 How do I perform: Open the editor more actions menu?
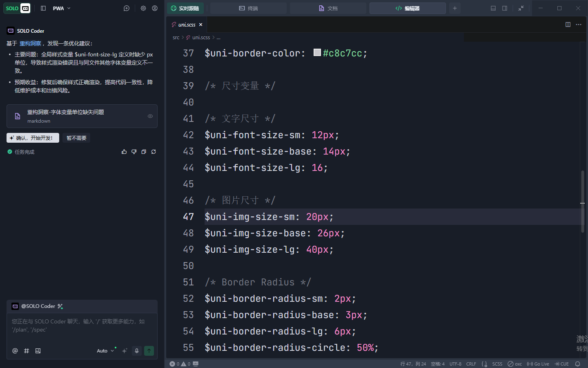click(x=579, y=25)
